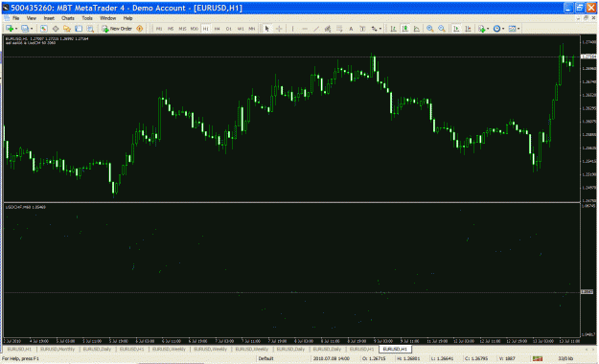Open the Window menu

pyautogui.click(x=107, y=18)
